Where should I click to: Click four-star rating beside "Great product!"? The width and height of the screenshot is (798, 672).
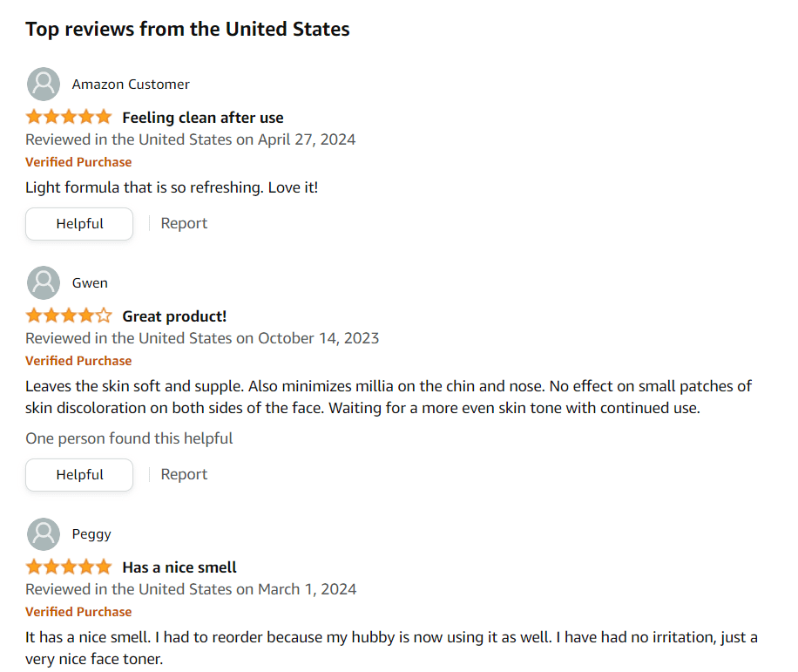69,316
